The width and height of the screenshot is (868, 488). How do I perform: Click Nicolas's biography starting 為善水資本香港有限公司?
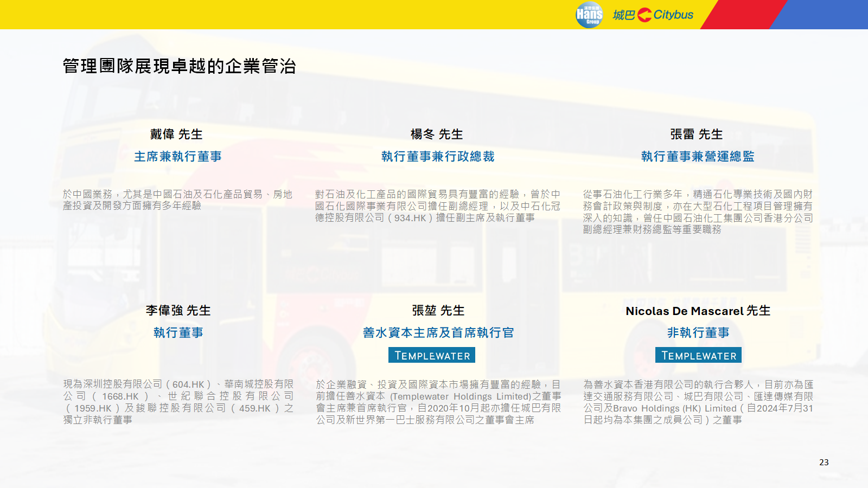tap(698, 402)
